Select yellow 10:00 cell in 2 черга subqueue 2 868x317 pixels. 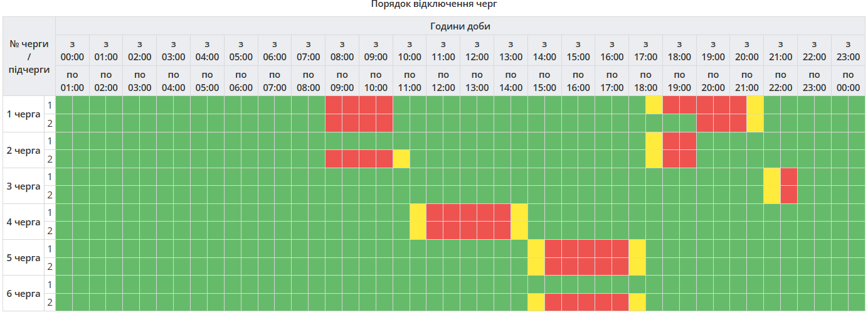point(401,159)
